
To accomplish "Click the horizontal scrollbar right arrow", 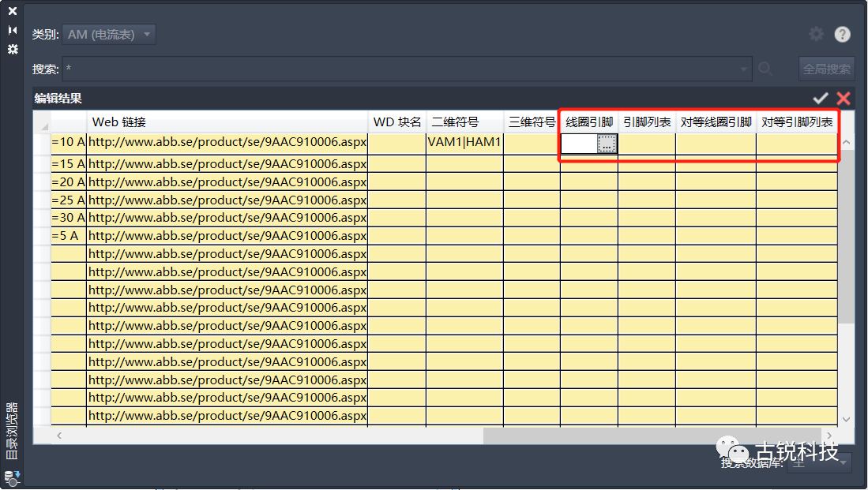I will point(829,436).
